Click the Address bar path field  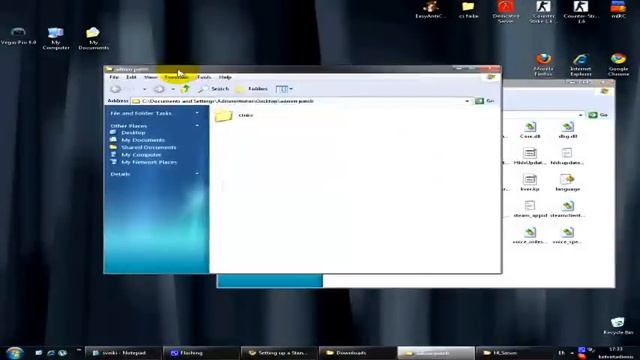point(300,101)
